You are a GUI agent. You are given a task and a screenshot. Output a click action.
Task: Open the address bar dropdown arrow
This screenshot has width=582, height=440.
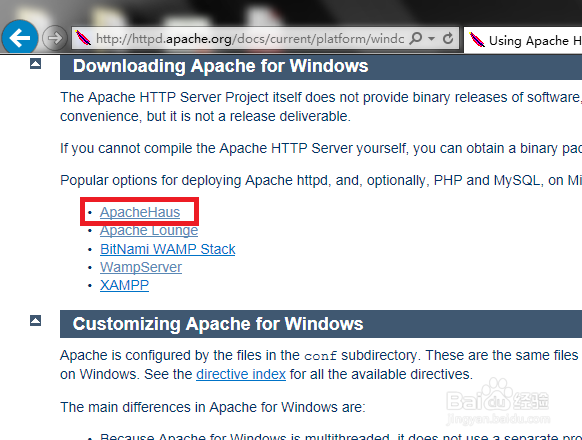[431, 38]
